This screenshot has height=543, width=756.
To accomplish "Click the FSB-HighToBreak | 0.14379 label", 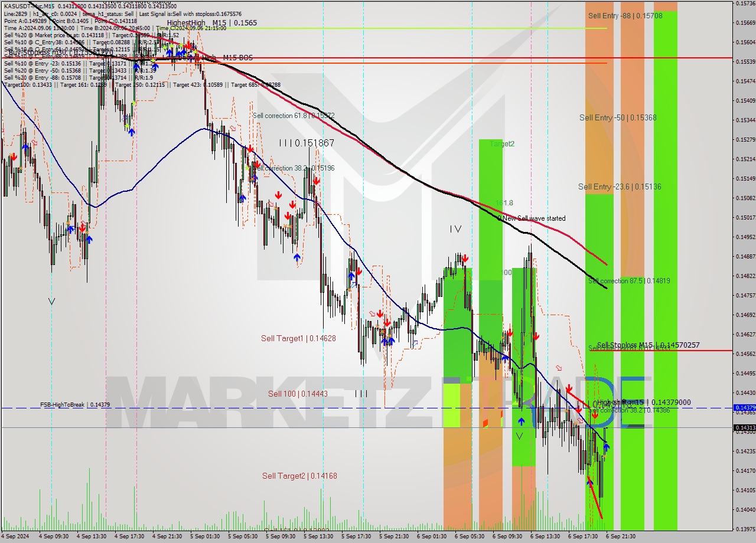I will (75, 405).
